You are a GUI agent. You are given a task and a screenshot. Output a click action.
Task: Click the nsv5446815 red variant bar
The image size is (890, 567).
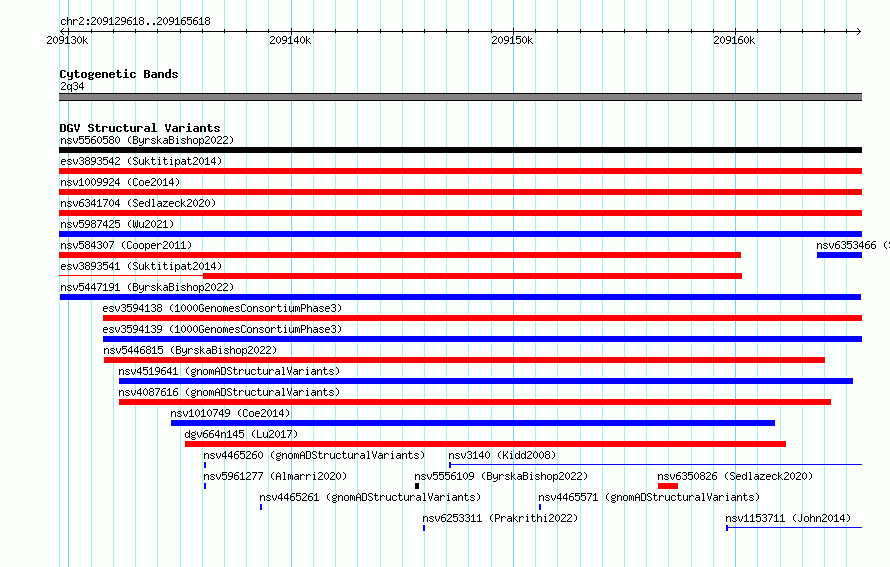tap(464, 360)
